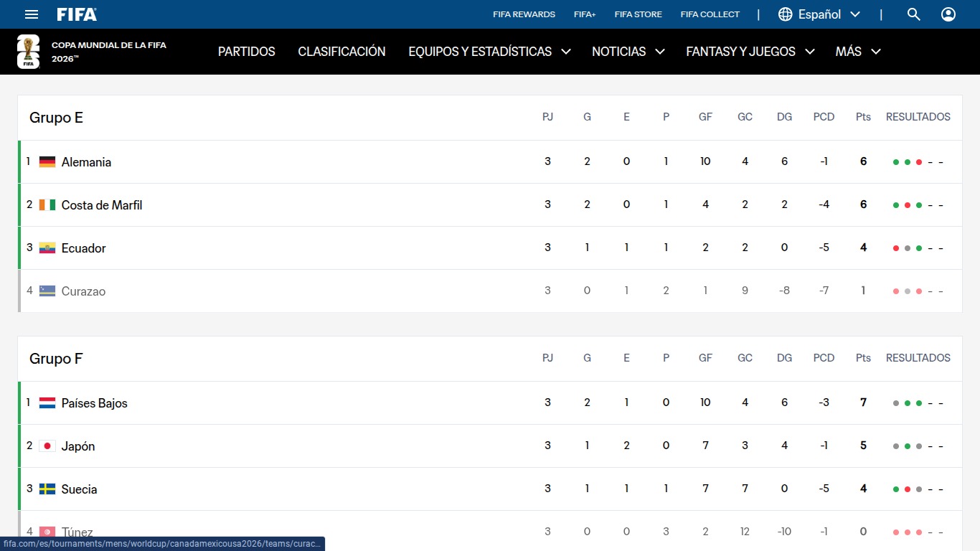The height and width of the screenshot is (551, 980).
Task: Open FIFA Store link
Action: 639,14
